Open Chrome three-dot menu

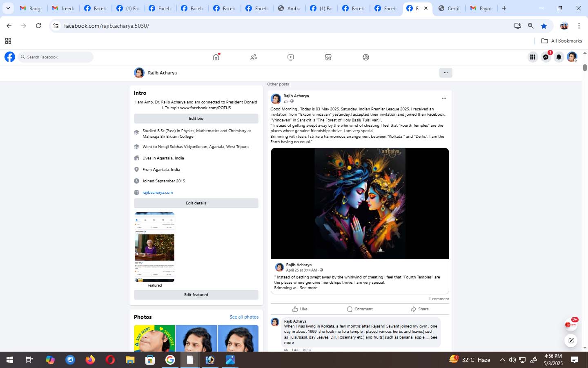[579, 26]
